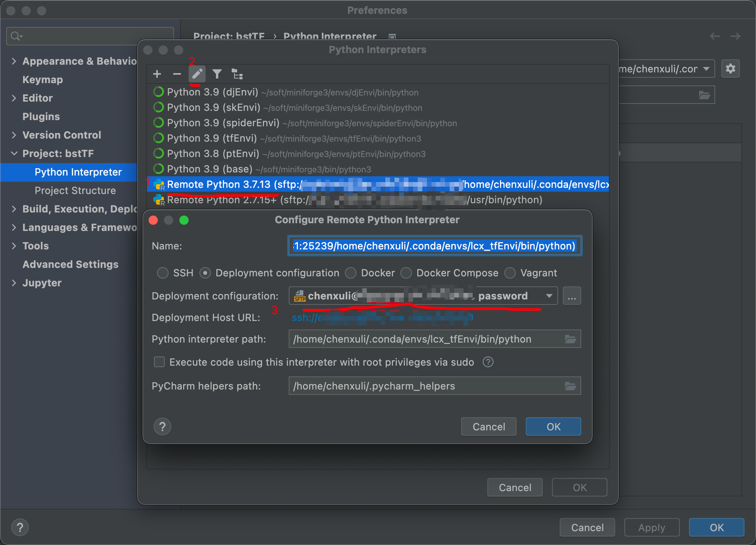The image size is (756, 545).
Task: Select the SSH radio option
Action: [163, 273]
